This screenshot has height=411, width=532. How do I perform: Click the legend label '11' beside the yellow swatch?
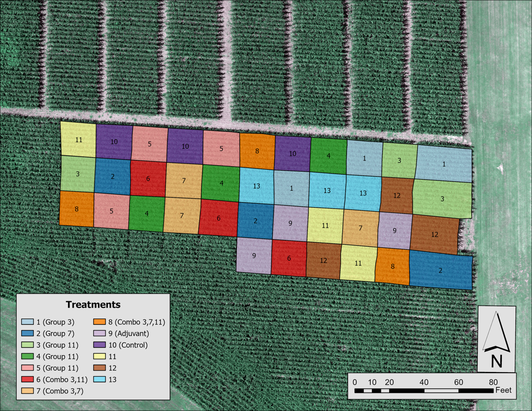coord(112,356)
